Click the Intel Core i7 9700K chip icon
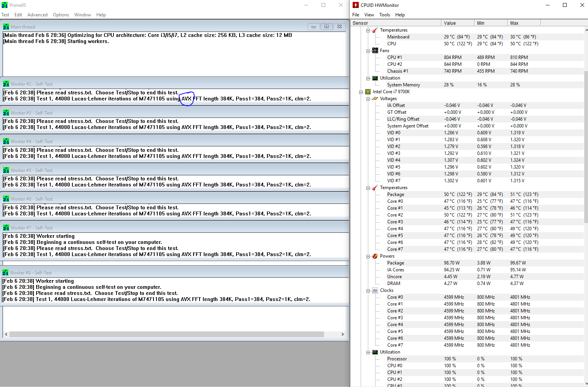 [x=368, y=92]
